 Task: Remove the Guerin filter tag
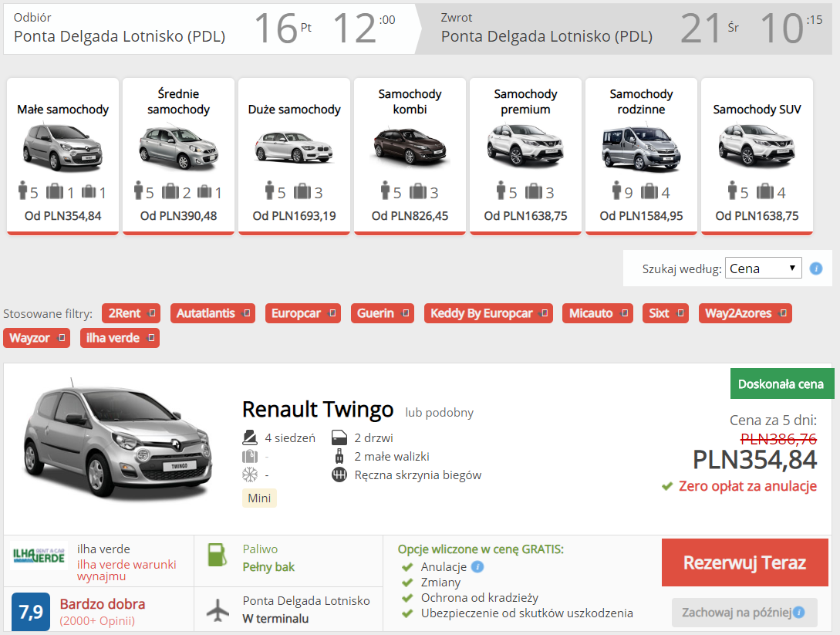click(x=406, y=313)
